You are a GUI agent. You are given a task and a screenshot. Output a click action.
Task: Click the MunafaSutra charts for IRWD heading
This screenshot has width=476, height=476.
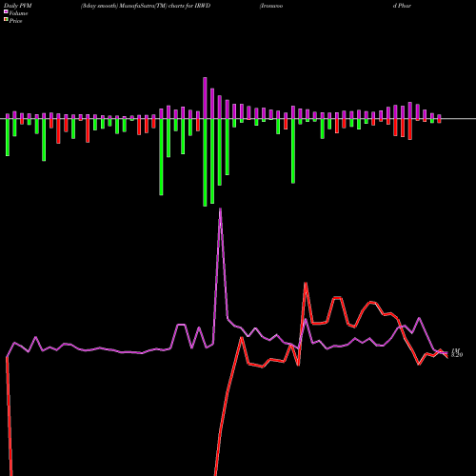click(x=146, y=6)
